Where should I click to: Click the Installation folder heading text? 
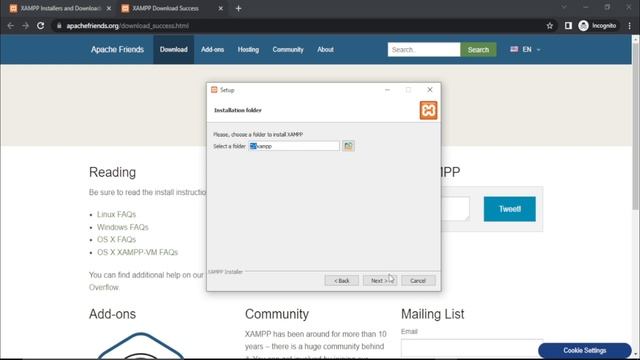[238, 110]
